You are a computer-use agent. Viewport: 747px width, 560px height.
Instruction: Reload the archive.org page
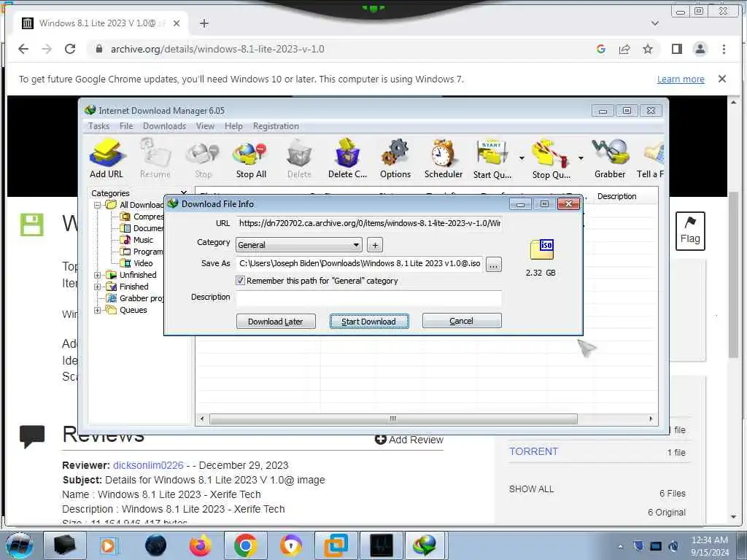[x=70, y=49]
